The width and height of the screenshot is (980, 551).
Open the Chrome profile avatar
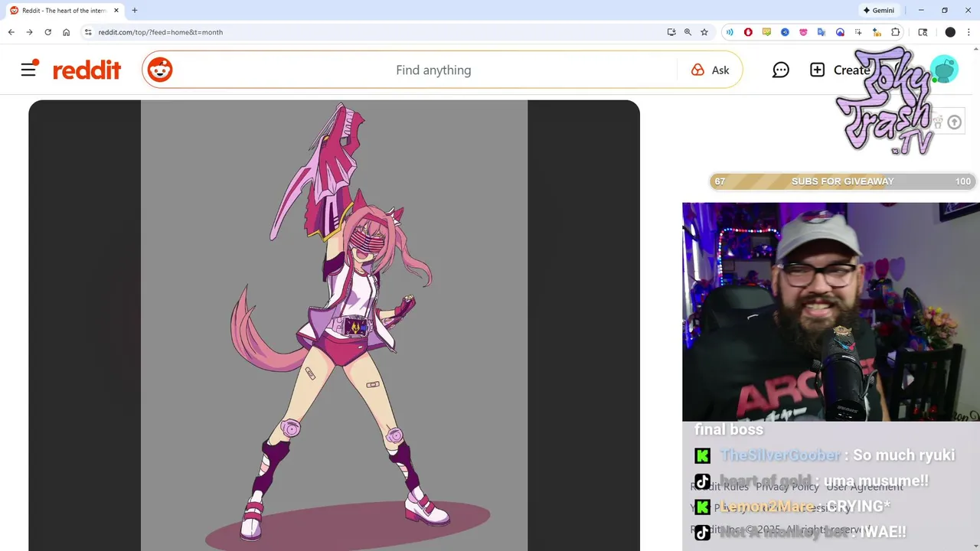coord(950,32)
